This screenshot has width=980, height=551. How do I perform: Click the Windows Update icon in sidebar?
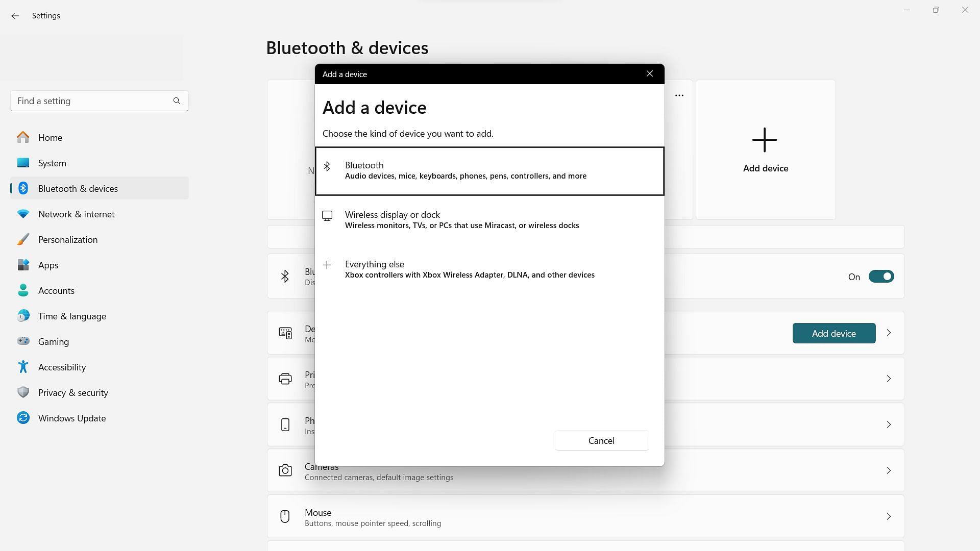click(x=23, y=418)
